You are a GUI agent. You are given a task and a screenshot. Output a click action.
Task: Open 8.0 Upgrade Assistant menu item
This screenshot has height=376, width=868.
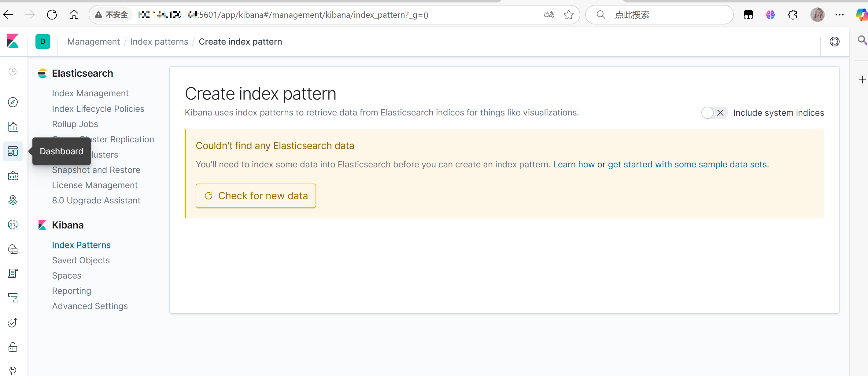point(96,200)
